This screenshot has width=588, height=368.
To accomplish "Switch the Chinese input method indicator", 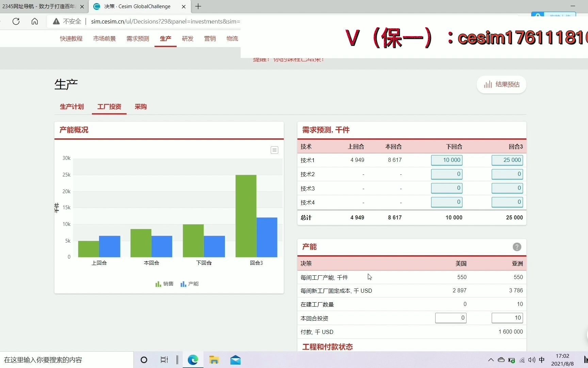I will click(x=542, y=360).
